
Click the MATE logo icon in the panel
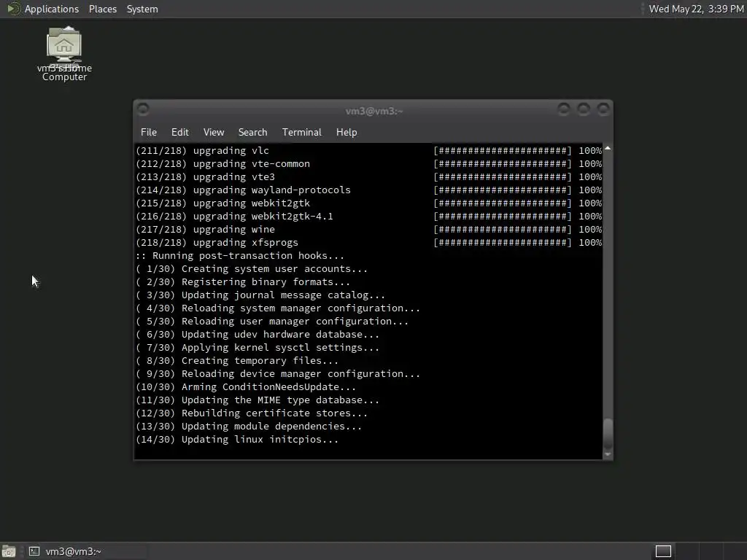pos(13,9)
